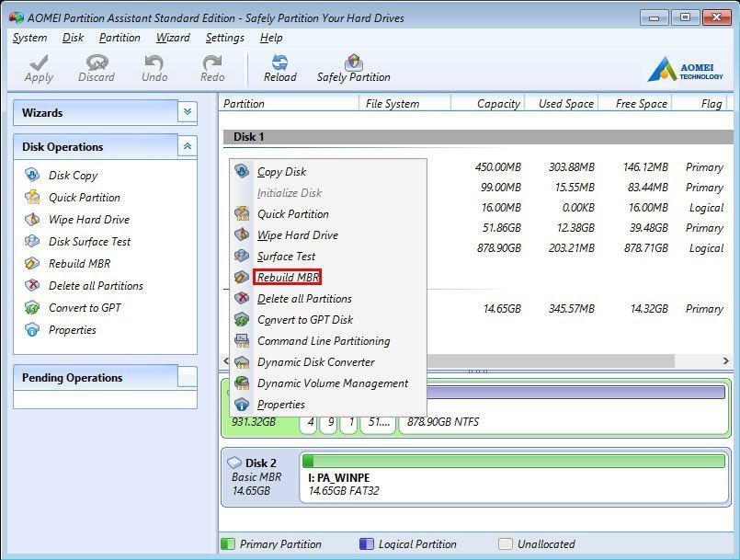Click the Apply checkmark icon

point(39,63)
